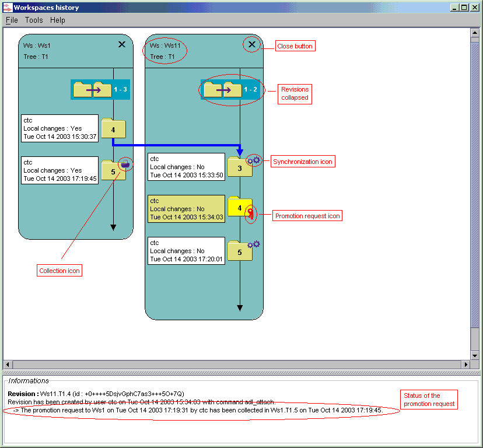The height and width of the screenshot is (448, 483).
Task: Click the Ws11 info box dated 15:34:03
Action: coord(186,209)
